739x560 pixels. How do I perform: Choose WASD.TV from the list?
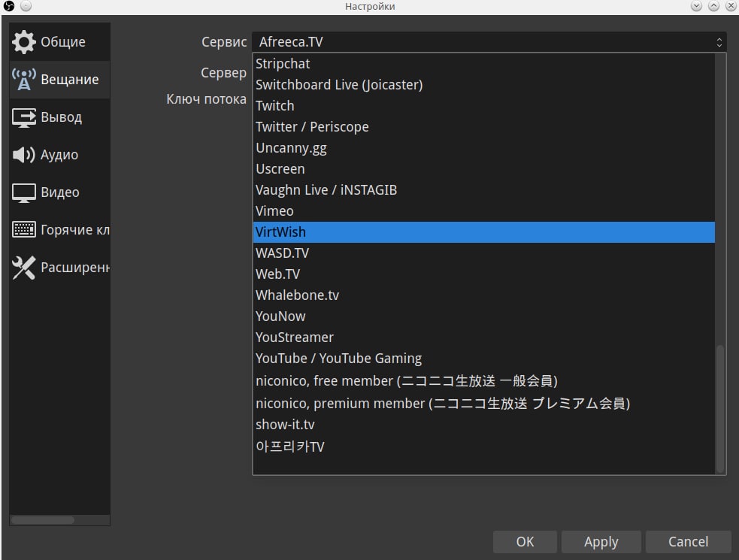484,253
